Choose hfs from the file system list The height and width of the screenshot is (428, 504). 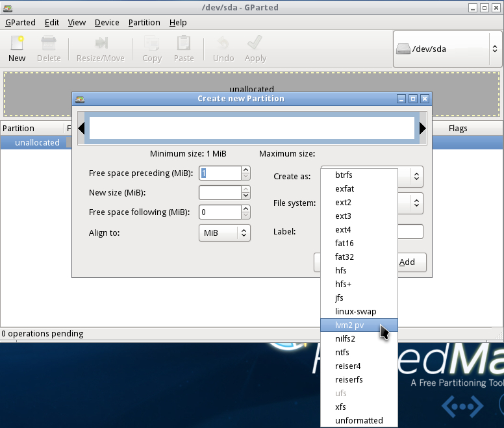click(x=359, y=270)
